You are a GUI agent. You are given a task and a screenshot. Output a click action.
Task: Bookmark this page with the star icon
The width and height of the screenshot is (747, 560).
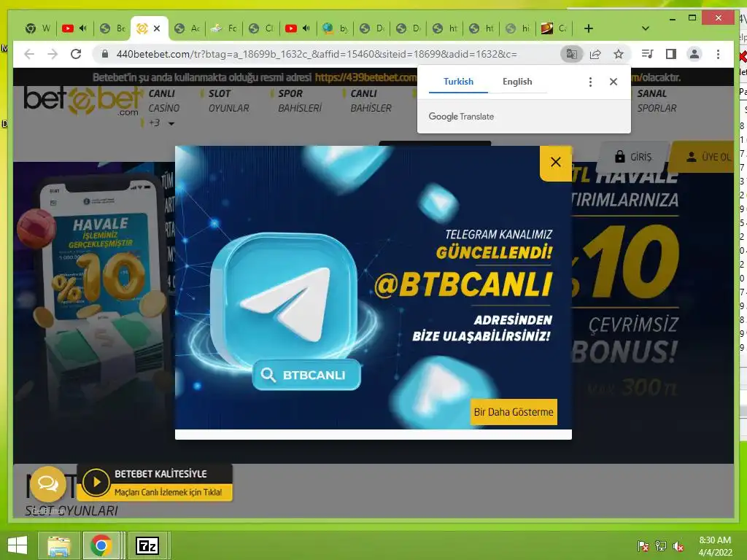pos(619,54)
